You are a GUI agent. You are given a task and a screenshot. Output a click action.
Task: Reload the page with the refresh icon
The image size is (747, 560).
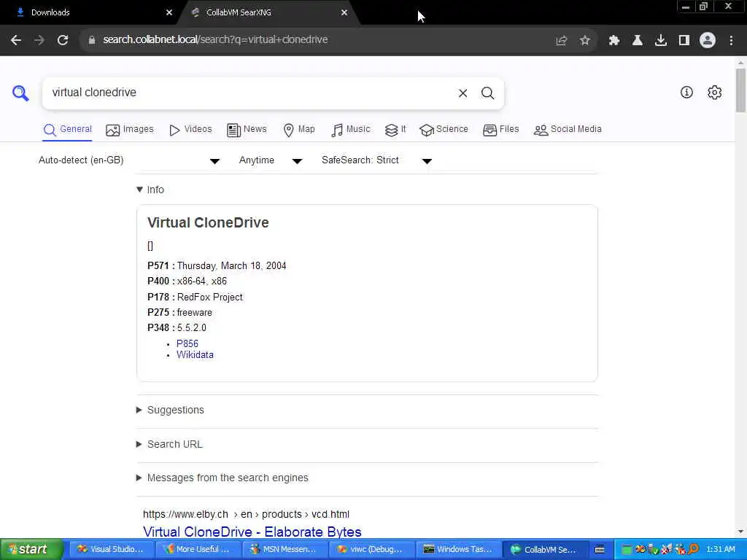point(63,40)
